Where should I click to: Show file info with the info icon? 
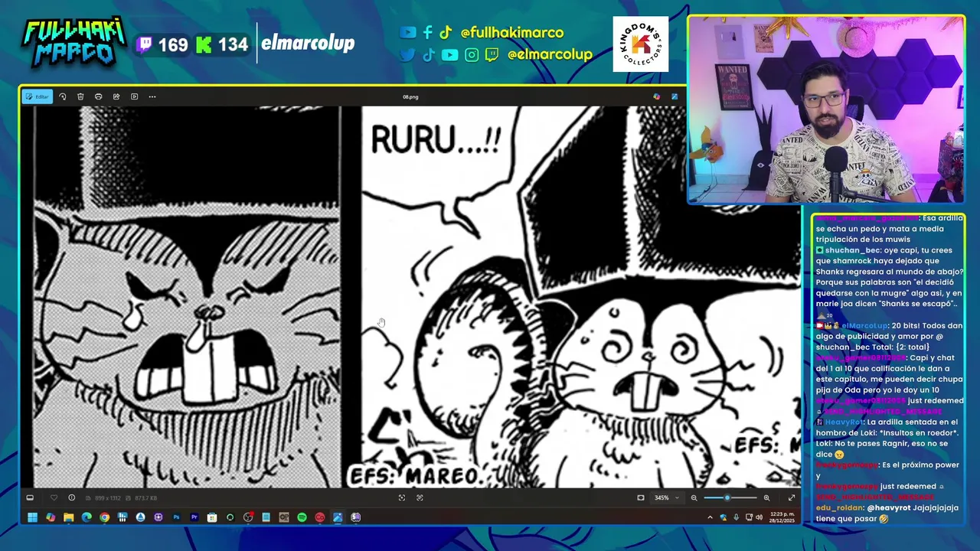click(x=72, y=497)
